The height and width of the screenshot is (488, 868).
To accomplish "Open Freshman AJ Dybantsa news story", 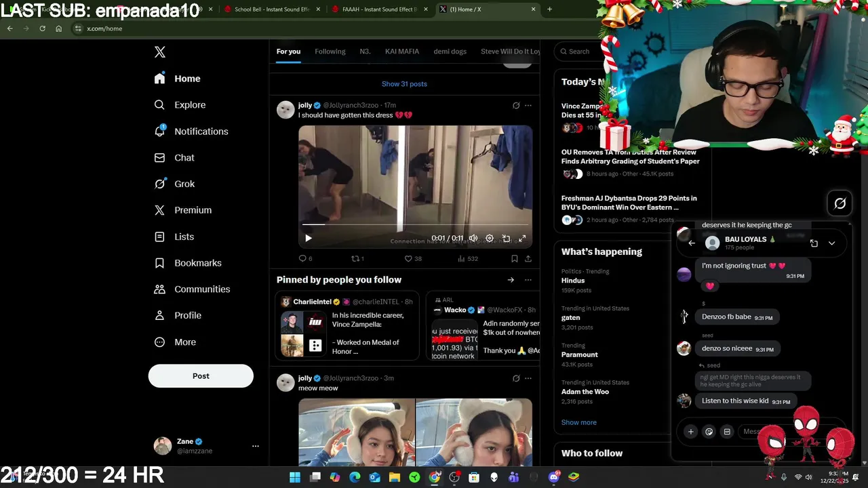I will tap(631, 209).
